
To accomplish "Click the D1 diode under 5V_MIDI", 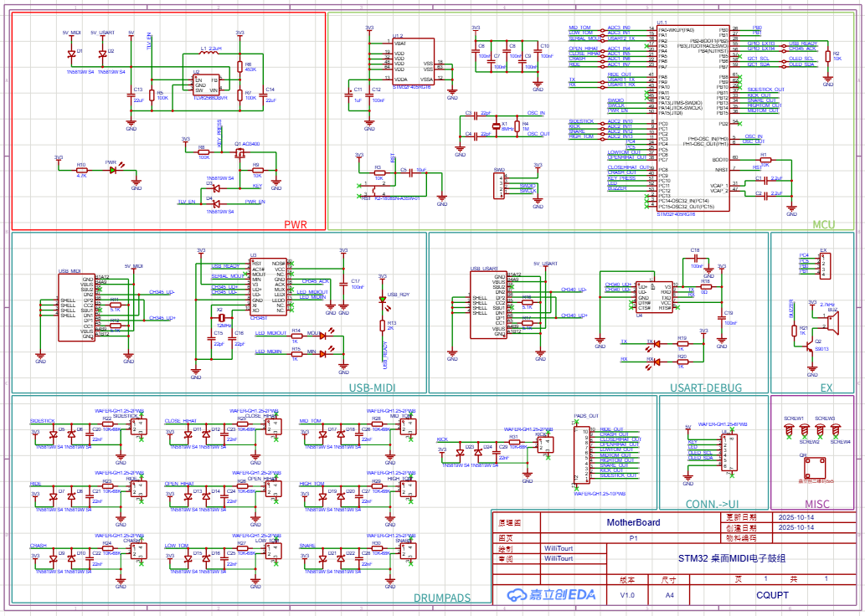I will tap(72, 53).
